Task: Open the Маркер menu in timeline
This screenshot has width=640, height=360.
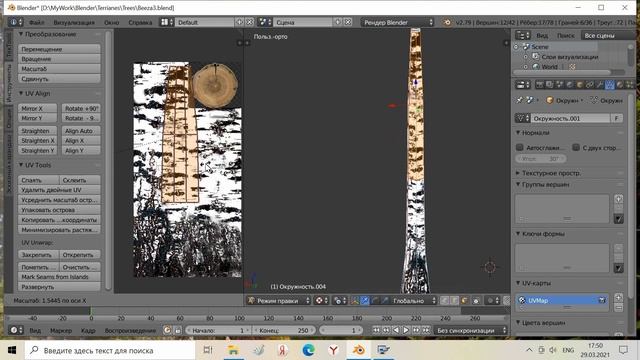Action: pos(61,330)
